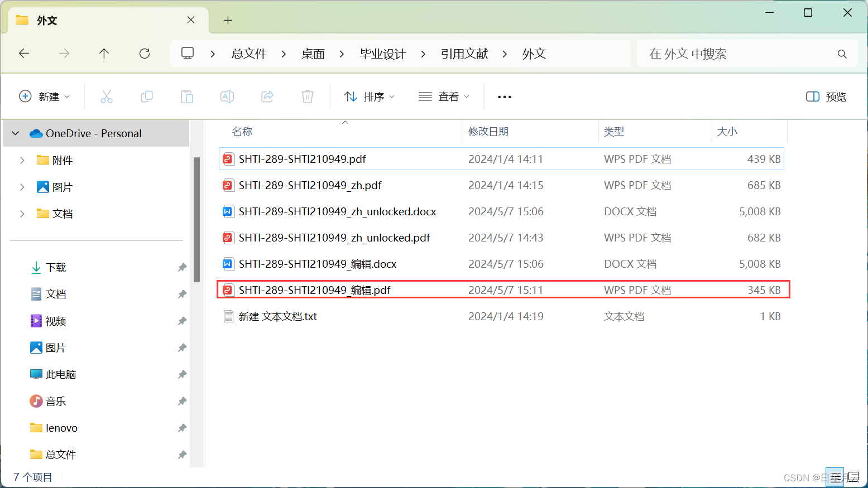Open the 查看 view dropdown
The image size is (868, 488).
click(444, 96)
